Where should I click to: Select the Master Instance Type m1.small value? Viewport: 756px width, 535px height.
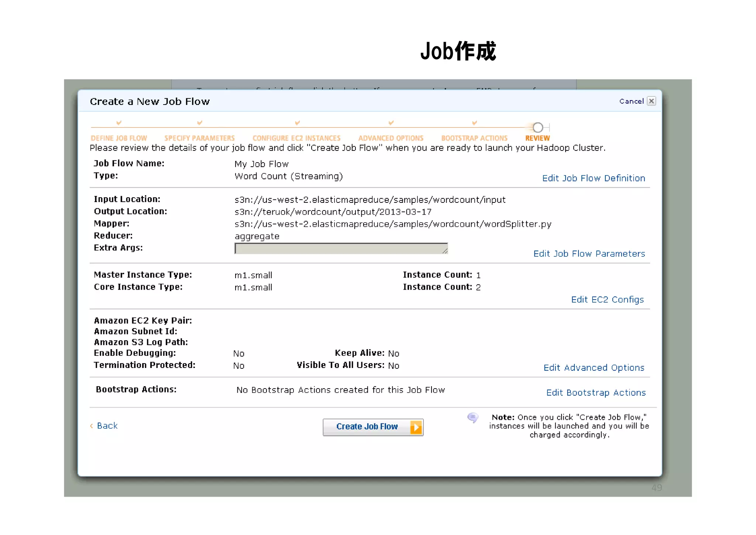point(253,275)
